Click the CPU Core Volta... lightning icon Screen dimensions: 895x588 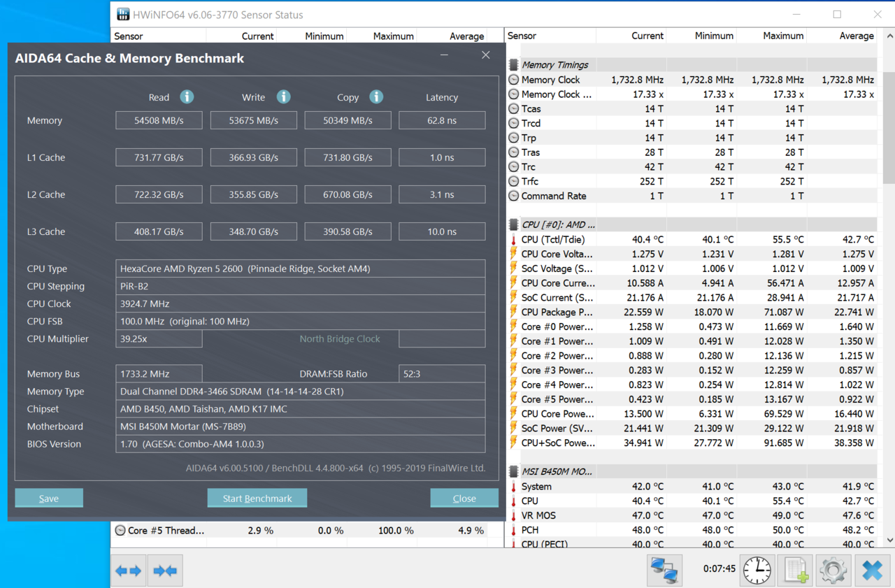514,254
